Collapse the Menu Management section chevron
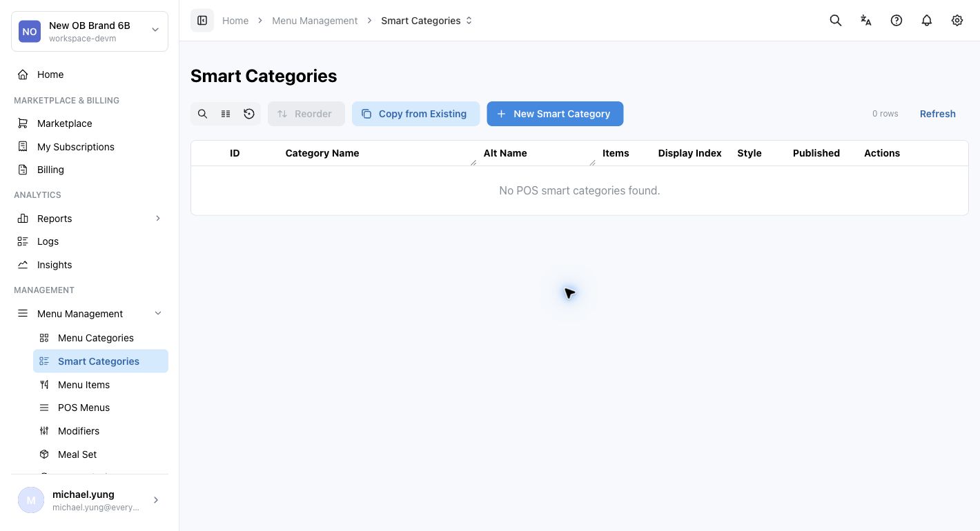Viewport: 980px width, 531px height. tap(158, 314)
